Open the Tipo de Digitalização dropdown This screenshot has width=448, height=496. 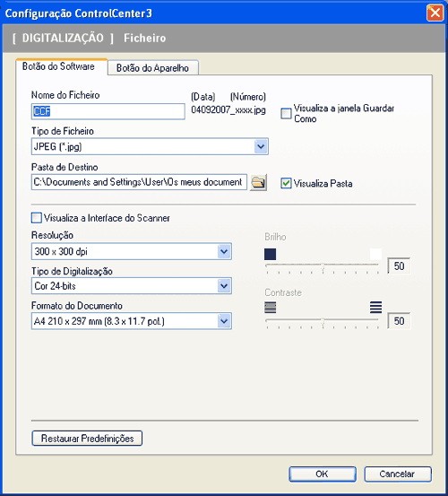[224, 286]
